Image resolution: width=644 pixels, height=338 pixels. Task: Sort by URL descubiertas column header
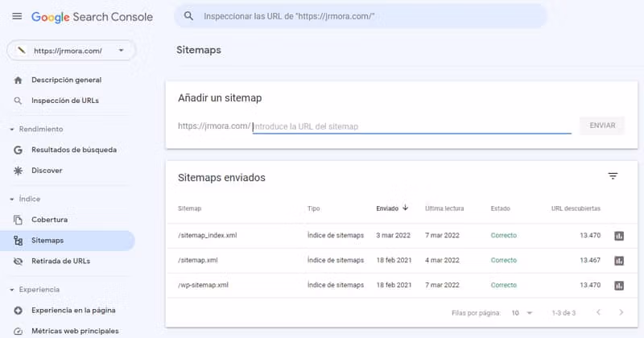576,208
